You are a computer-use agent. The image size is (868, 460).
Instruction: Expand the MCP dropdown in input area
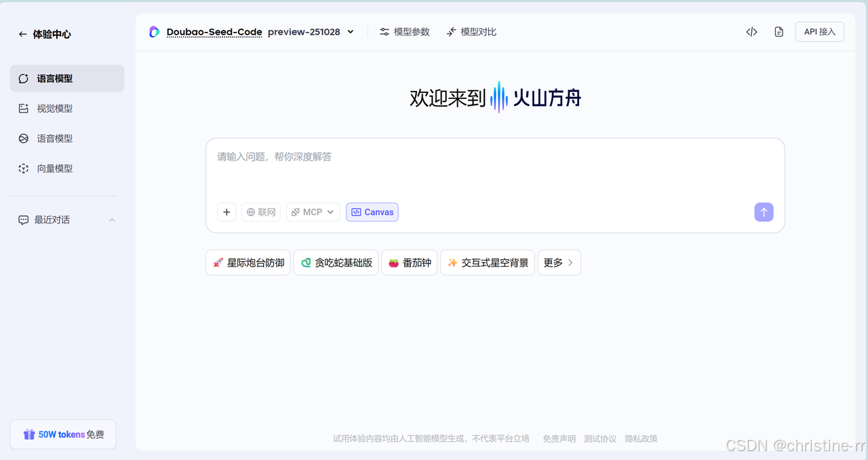[313, 212]
